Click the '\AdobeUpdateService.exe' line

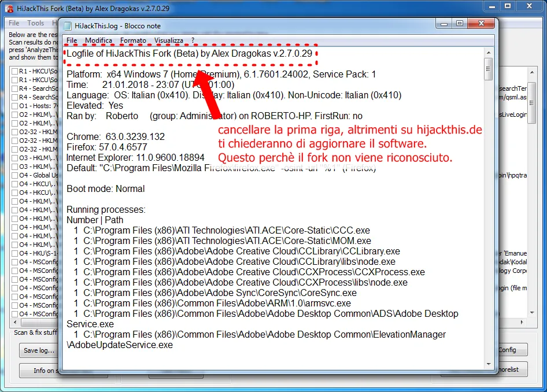coord(120,345)
